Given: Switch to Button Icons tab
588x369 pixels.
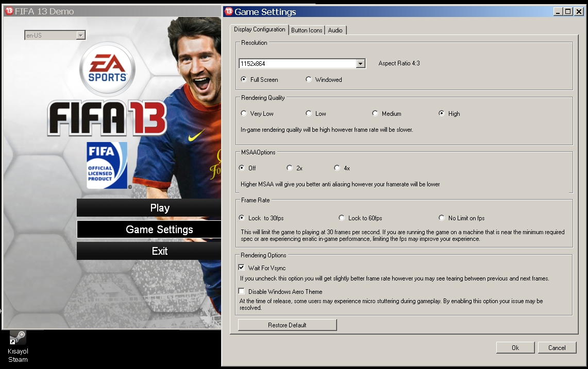Looking at the screenshot, I should [x=307, y=30].
